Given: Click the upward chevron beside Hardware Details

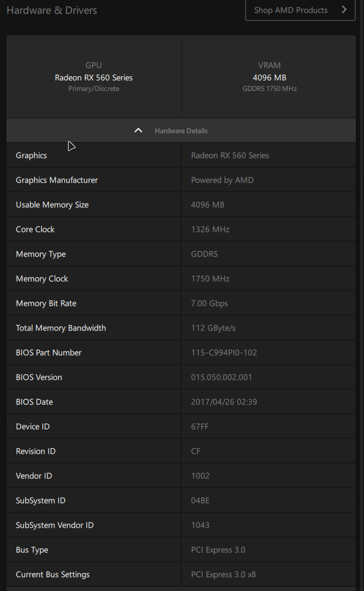Looking at the screenshot, I should [x=138, y=130].
